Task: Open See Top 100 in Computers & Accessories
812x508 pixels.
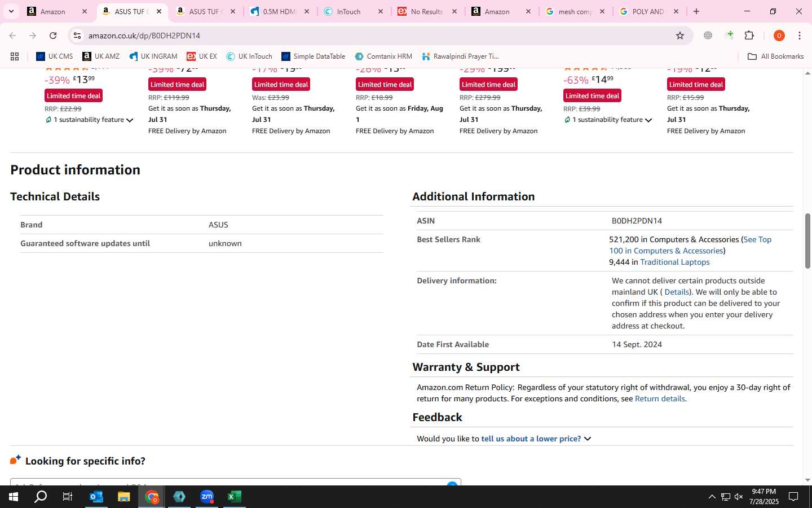Action: pos(690,245)
